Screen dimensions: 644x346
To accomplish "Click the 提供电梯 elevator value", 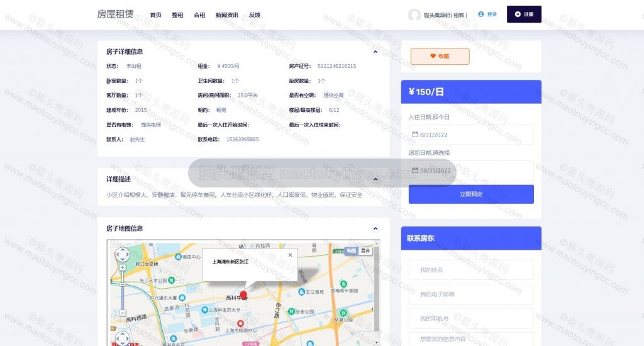I will 151,125.
